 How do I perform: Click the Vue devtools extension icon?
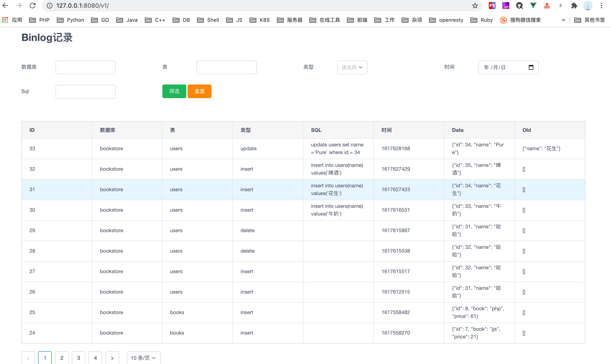533,5
